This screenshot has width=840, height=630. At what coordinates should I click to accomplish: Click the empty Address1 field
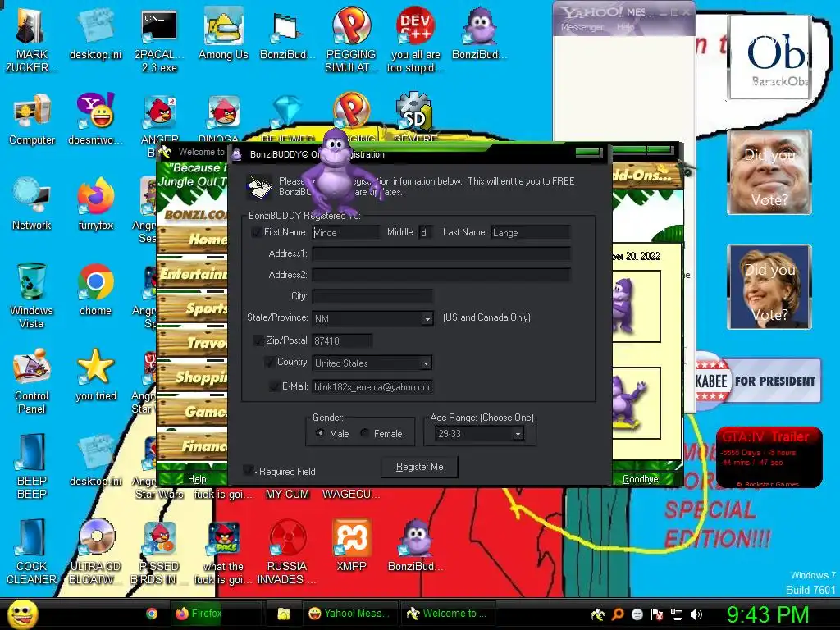tap(441, 253)
